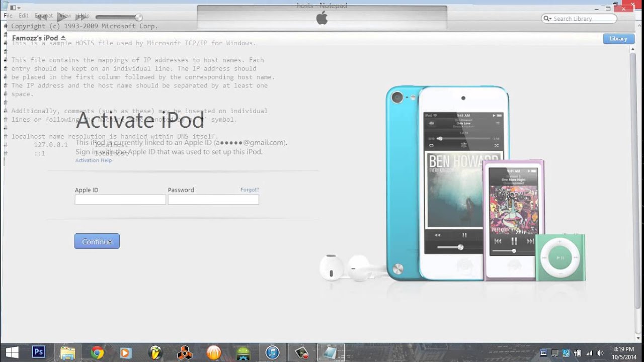Click the iTunes play button

point(62,17)
